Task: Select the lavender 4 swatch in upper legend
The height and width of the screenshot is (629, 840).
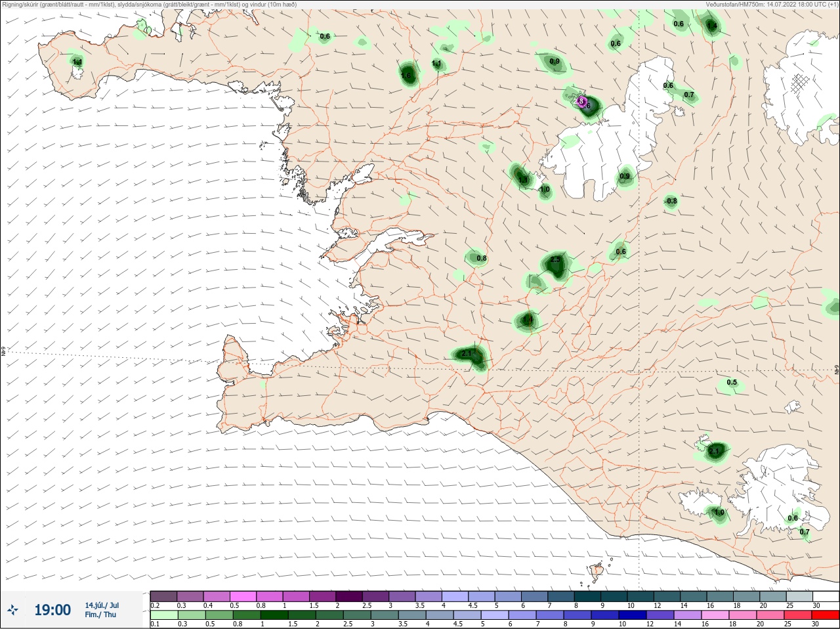Action: (x=455, y=596)
